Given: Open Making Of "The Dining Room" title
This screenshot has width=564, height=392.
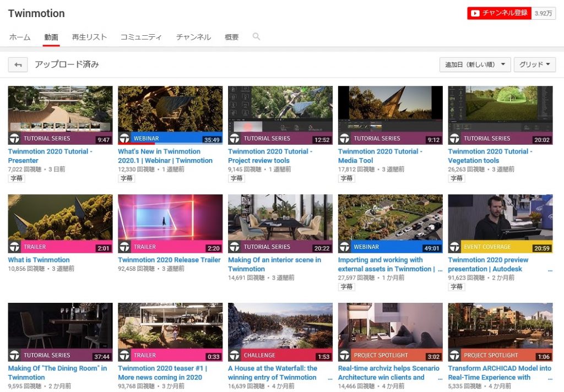Looking at the screenshot, I should click(x=57, y=373).
